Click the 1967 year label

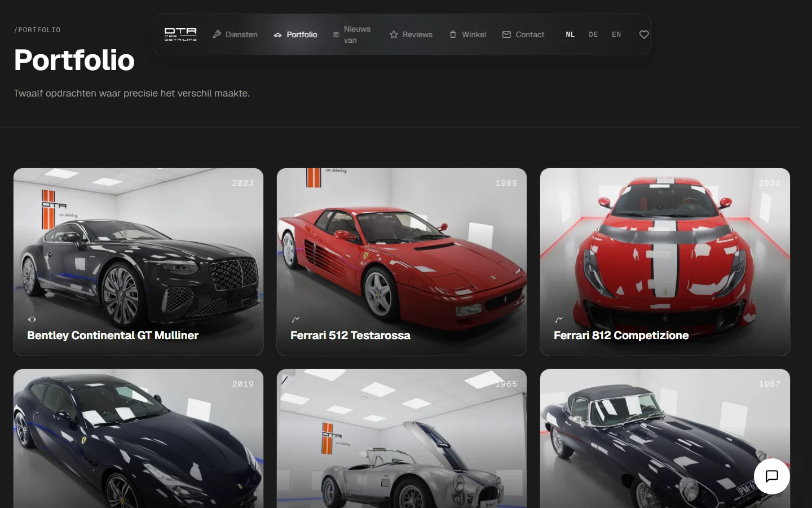click(770, 384)
